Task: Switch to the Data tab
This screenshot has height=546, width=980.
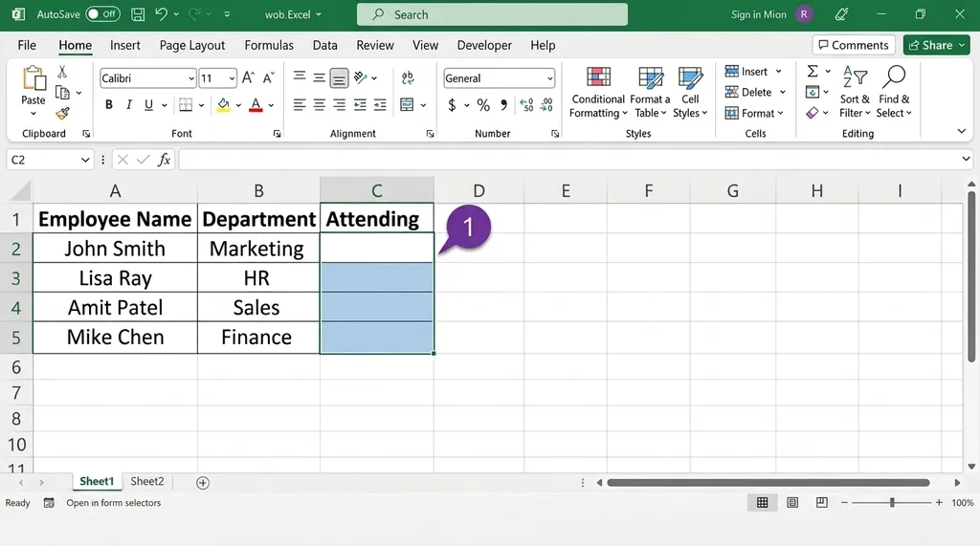Action: 325,45
